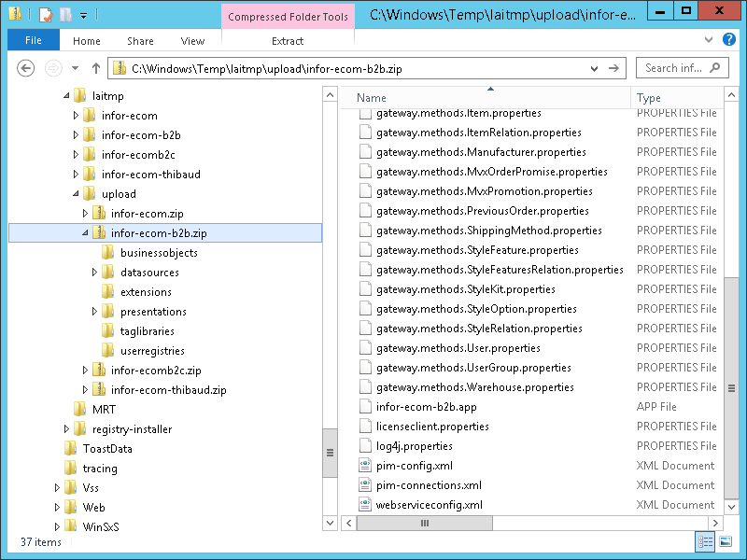Open the File menu
747x560 pixels.
(34, 40)
